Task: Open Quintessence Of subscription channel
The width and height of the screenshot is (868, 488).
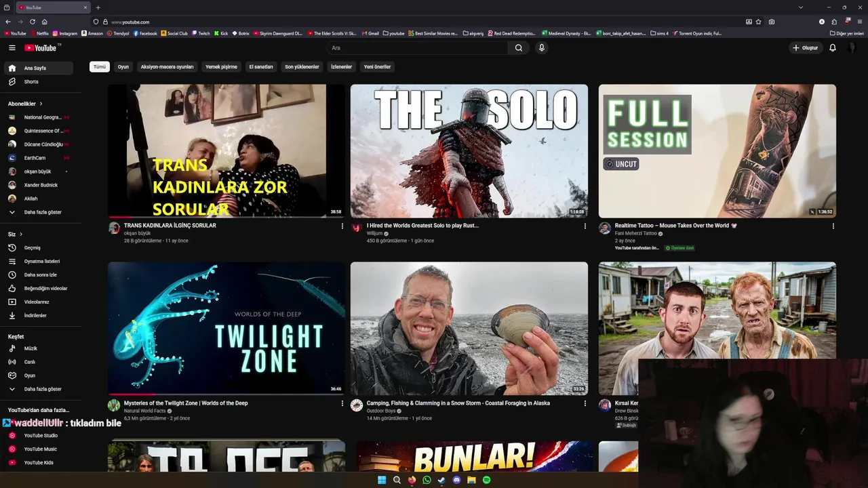Action: point(38,131)
